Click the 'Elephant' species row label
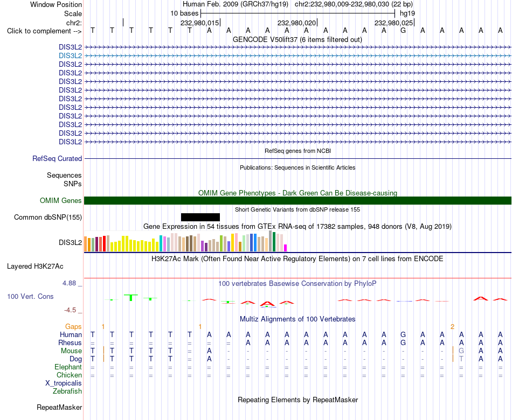512x420 pixels. click(x=68, y=367)
